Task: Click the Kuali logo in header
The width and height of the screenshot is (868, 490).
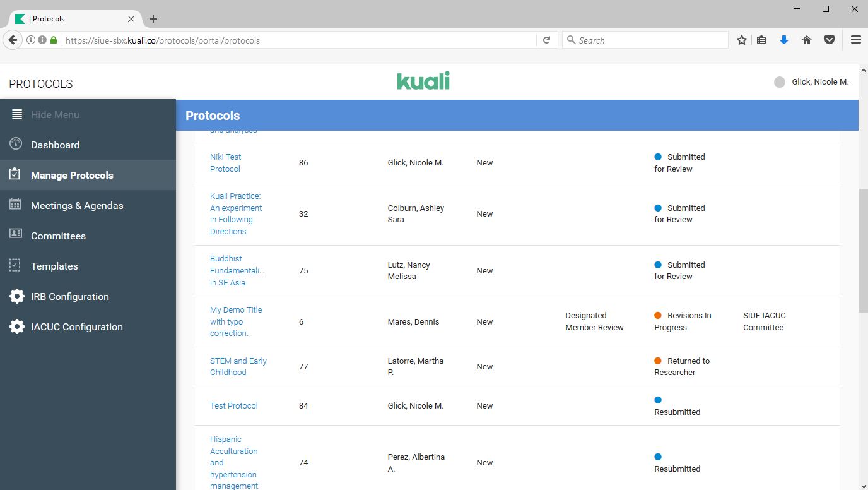Action: pyautogui.click(x=423, y=81)
